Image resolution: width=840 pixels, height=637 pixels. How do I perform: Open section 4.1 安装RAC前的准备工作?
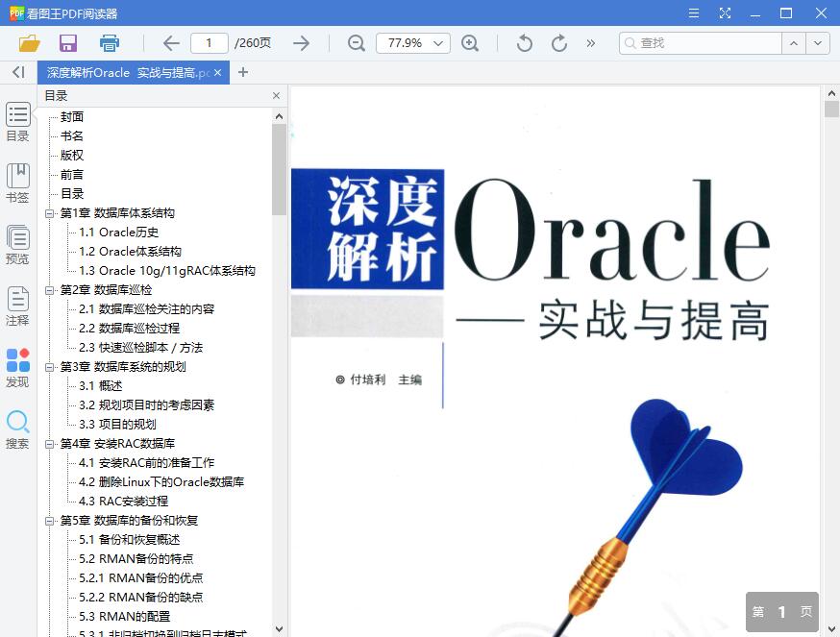pos(147,463)
